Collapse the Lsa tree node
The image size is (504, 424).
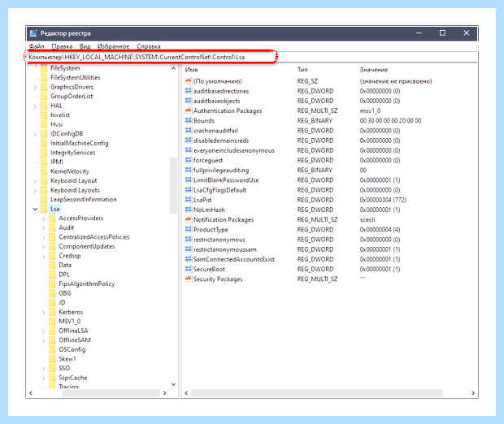tap(35, 209)
